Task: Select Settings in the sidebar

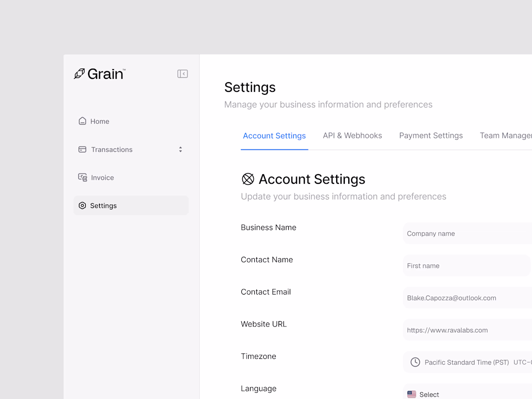Action: click(131, 206)
